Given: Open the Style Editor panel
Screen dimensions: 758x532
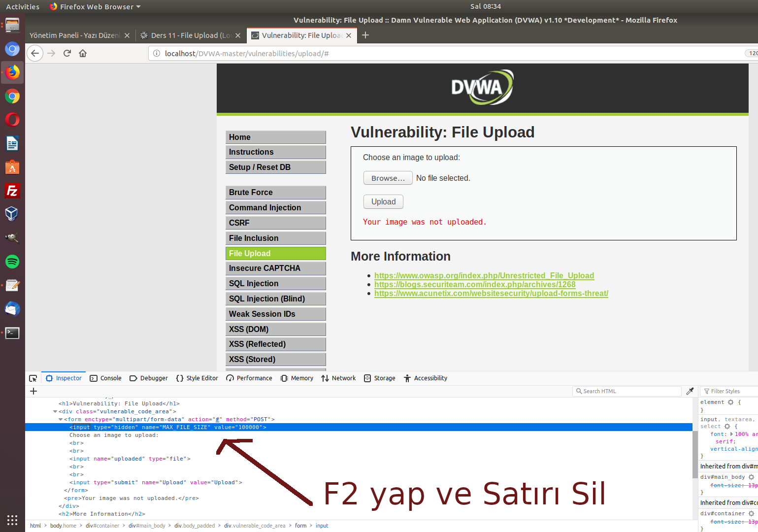Looking at the screenshot, I should coord(197,378).
